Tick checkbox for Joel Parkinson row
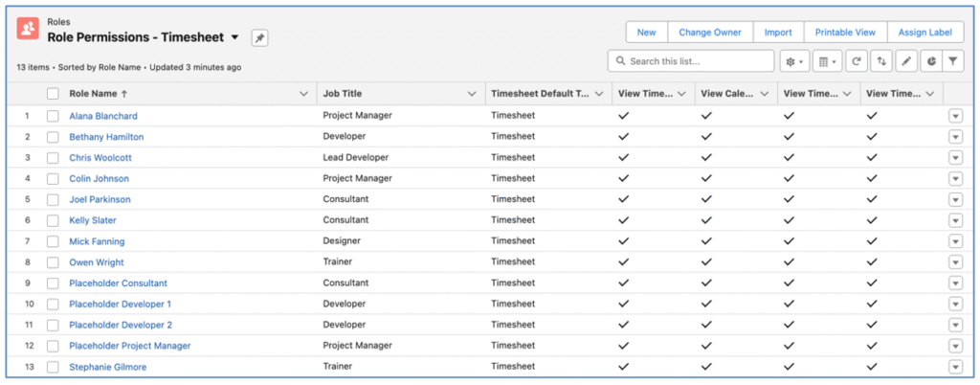The height and width of the screenshot is (385, 980). (x=54, y=199)
